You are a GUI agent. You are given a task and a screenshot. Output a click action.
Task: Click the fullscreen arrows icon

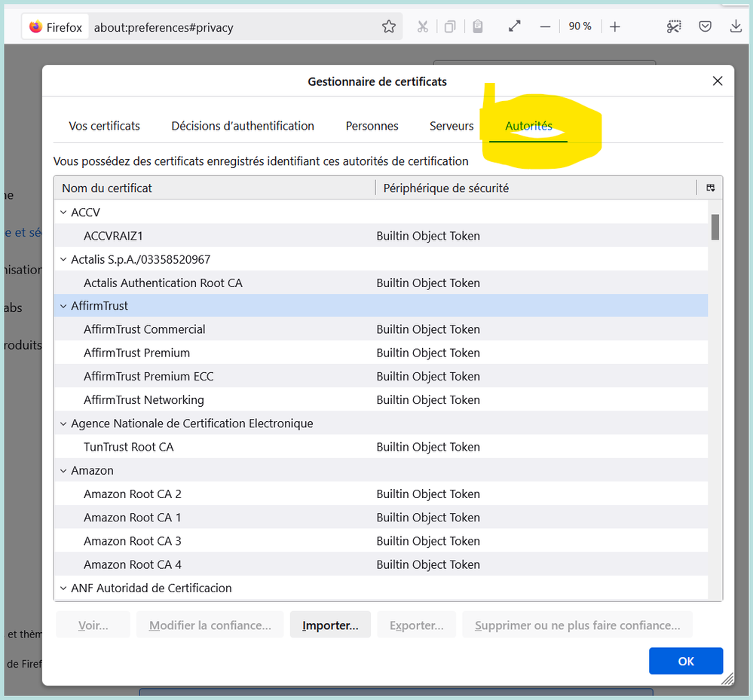coord(515,26)
